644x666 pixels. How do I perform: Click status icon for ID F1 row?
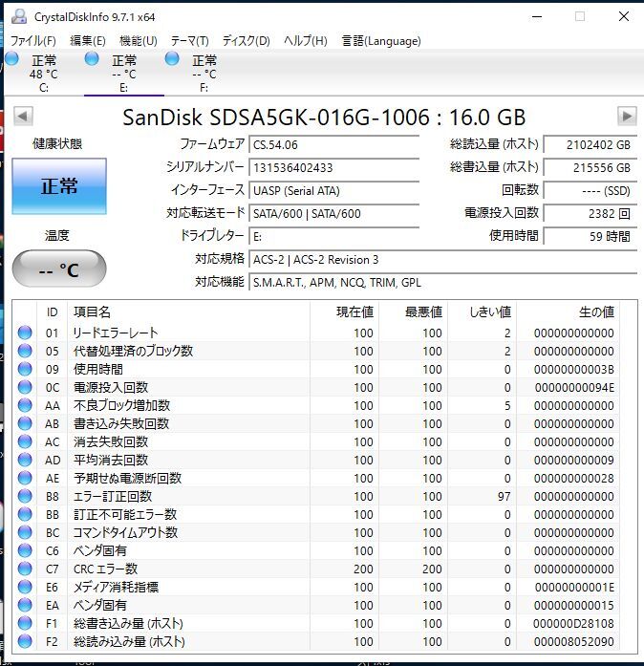coord(25,624)
